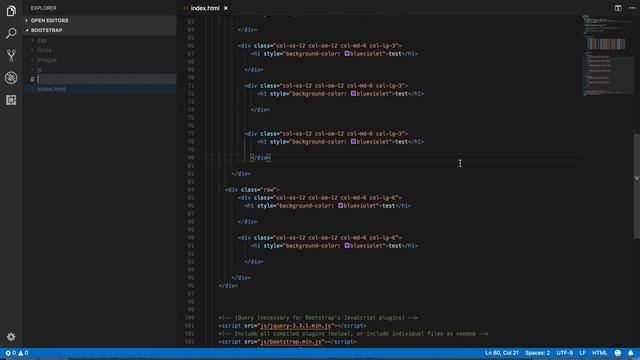The image size is (640, 360).
Task: Open the Extensions view
Action: pyautogui.click(x=11, y=100)
